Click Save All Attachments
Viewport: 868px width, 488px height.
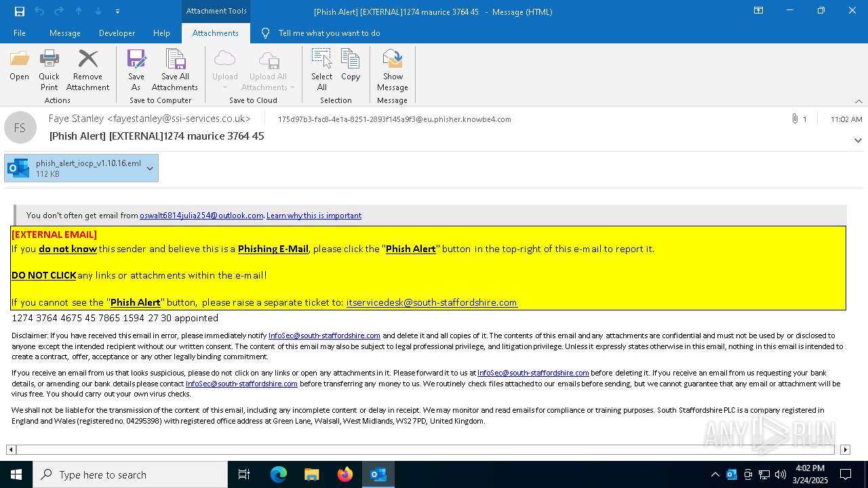coord(175,70)
